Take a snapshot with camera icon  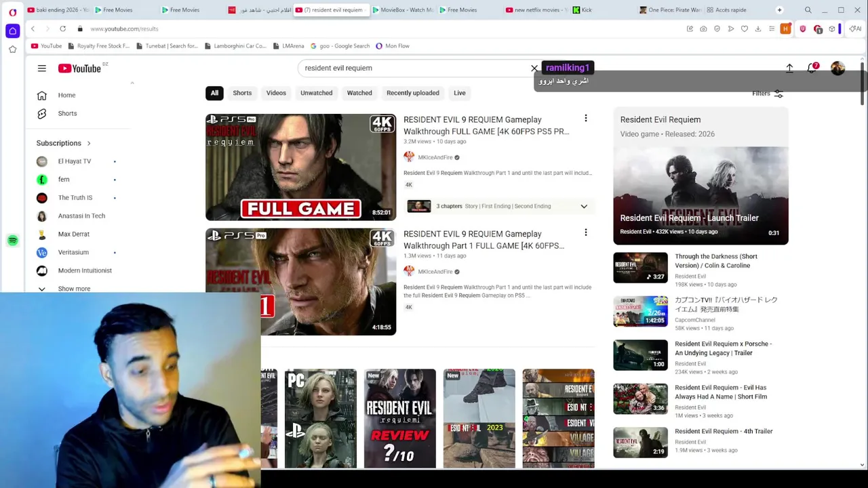(x=703, y=28)
